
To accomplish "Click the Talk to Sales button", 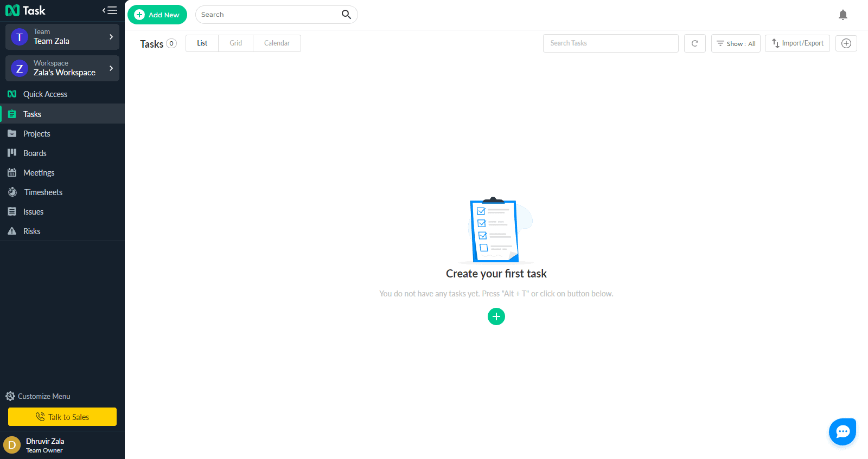I will coord(62,417).
